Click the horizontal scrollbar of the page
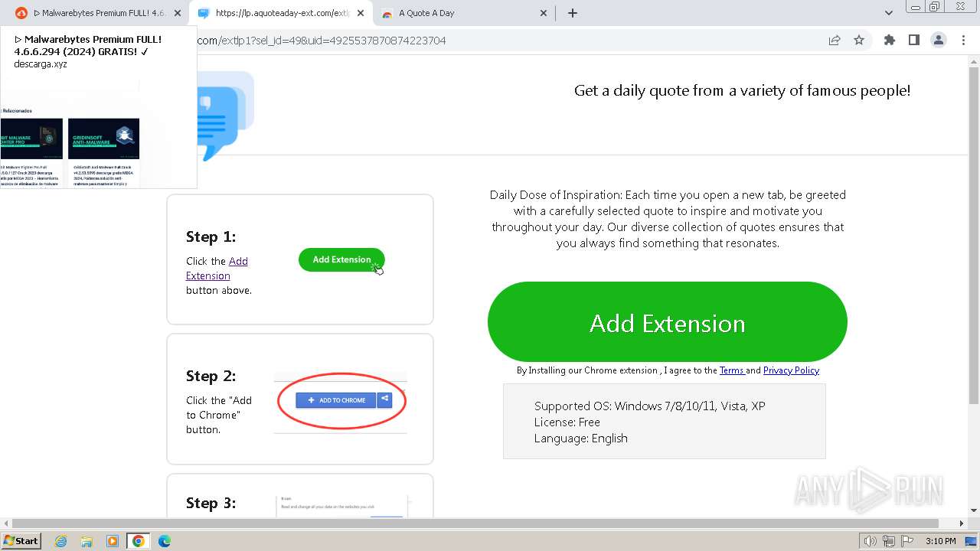The width and height of the screenshot is (980, 551). pos(475,523)
